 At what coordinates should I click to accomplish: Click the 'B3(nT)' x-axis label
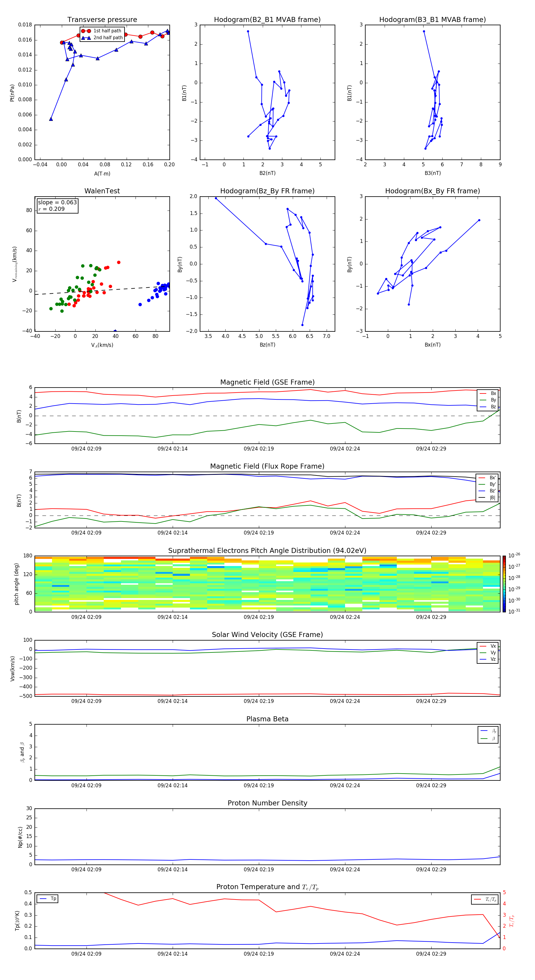coord(432,173)
